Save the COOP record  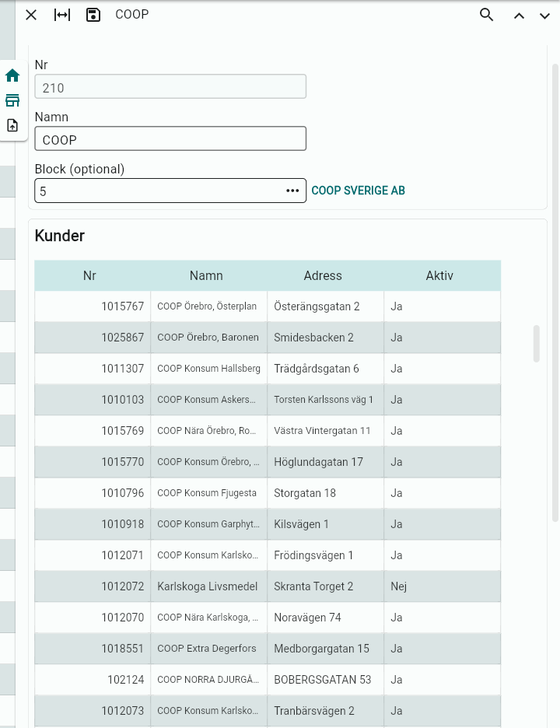[93, 15]
